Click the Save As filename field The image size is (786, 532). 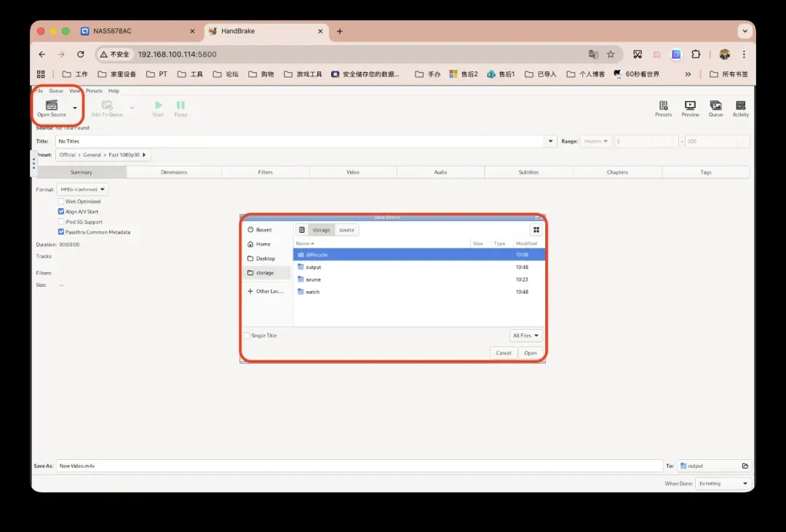click(x=357, y=466)
